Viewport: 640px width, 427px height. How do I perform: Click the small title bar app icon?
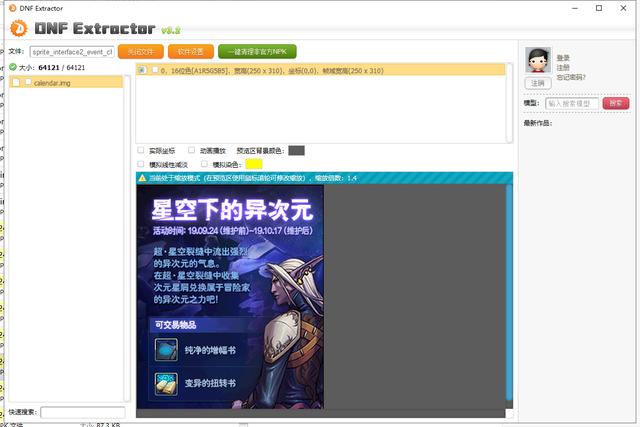13,8
